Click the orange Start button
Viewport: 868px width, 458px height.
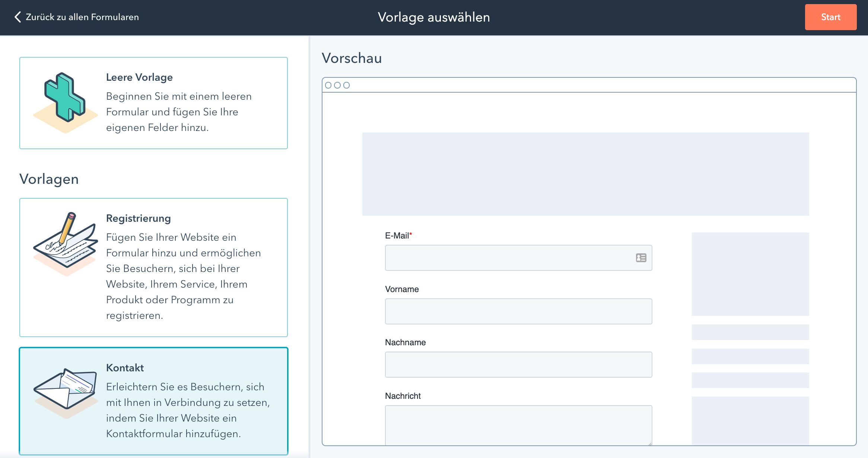[831, 17]
